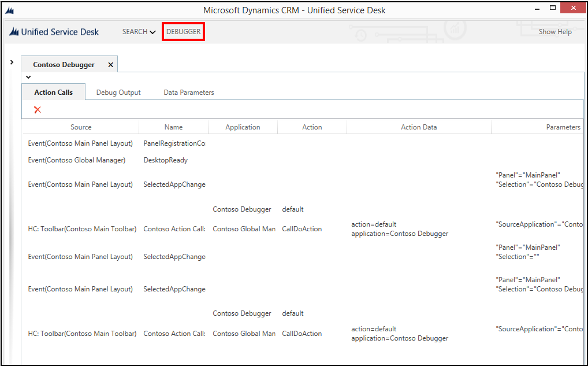The width and height of the screenshot is (588, 366).
Task: Click the DEBUGGER toolbar item
Action: [183, 32]
